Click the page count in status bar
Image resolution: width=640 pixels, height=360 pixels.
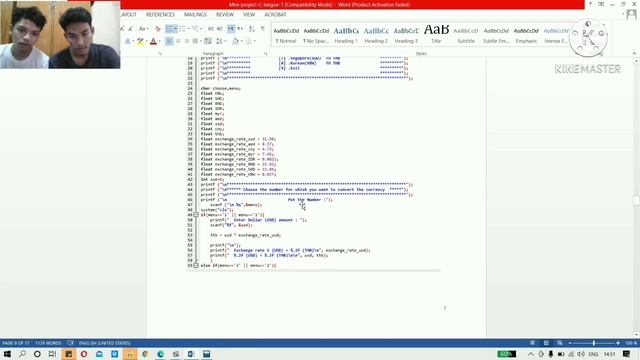(16, 343)
